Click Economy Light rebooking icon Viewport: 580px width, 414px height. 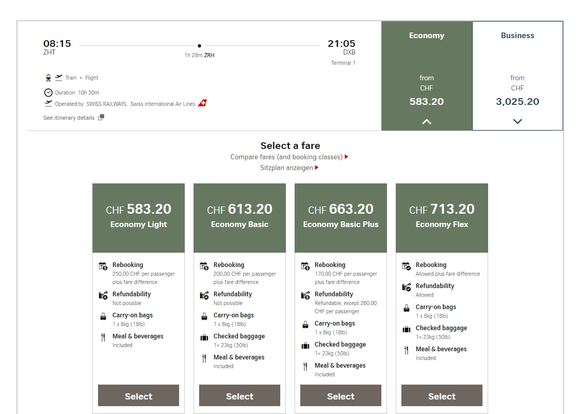tap(103, 266)
